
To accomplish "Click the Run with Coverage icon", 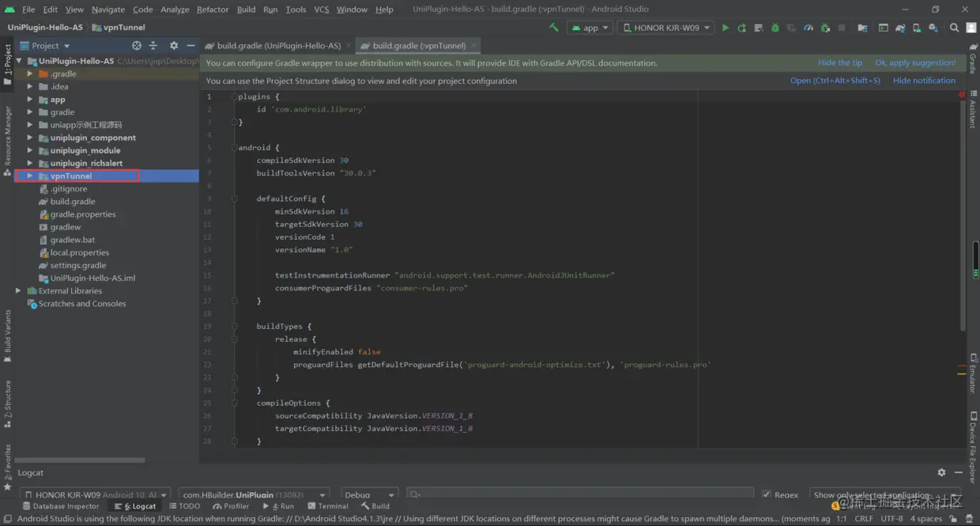I will (792, 28).
